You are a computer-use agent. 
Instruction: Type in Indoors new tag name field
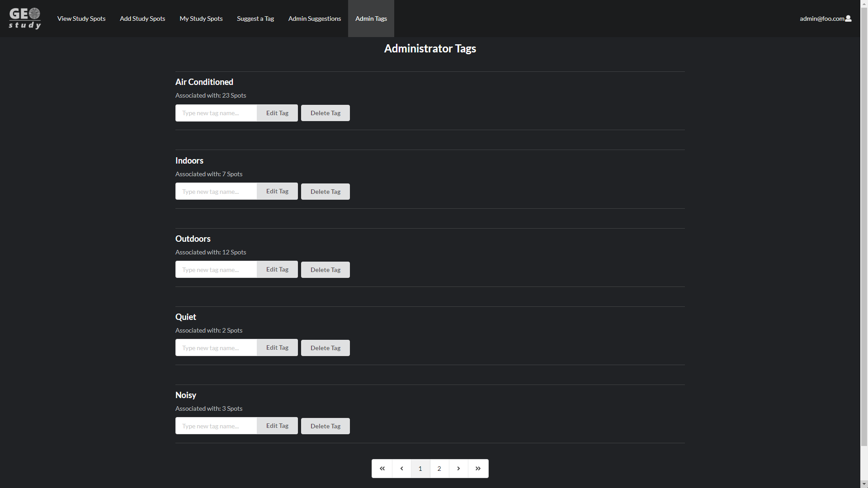(216, 191)
